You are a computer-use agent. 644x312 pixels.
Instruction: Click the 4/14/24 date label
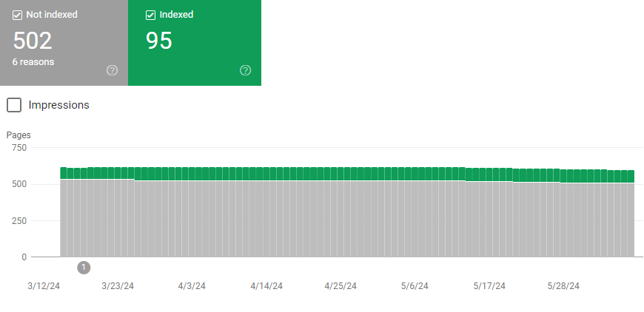click(x=266, y=286)
